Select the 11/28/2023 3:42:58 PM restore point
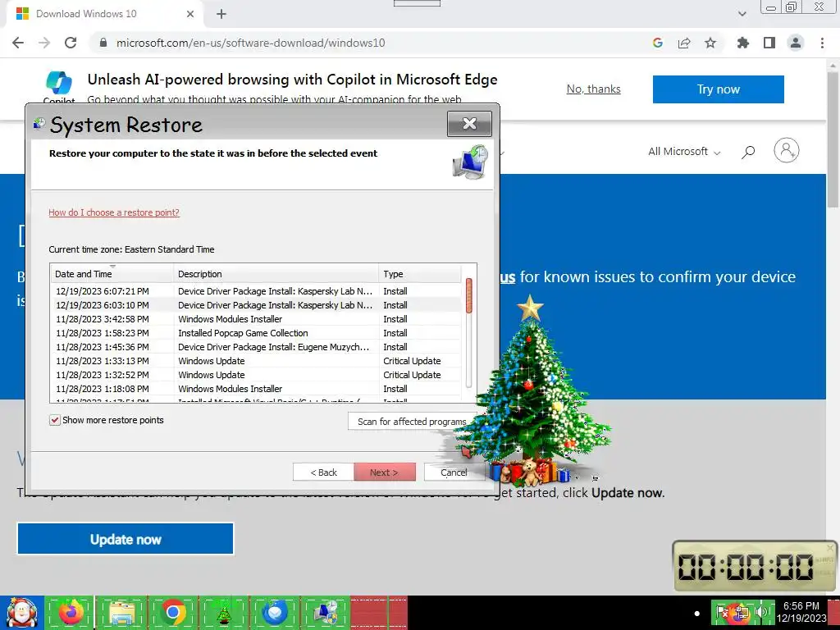Screen dimensions: 840x630 click(256, 319)
